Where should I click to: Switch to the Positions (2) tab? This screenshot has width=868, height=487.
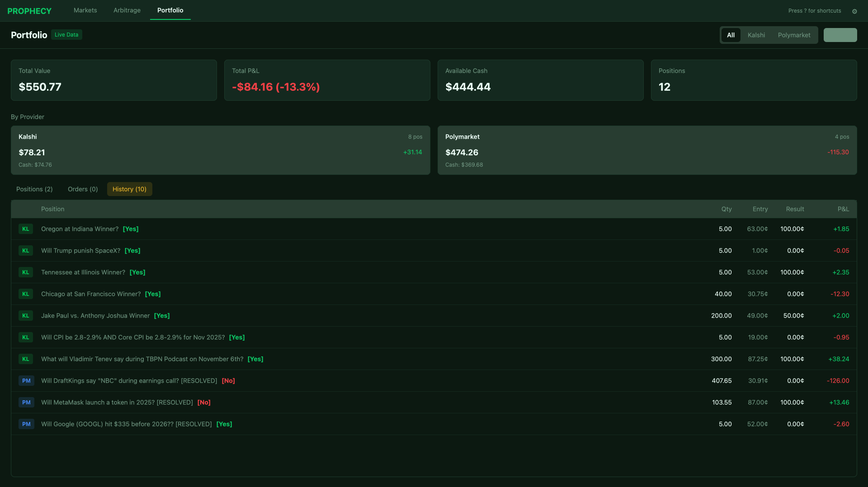[34, 189]
